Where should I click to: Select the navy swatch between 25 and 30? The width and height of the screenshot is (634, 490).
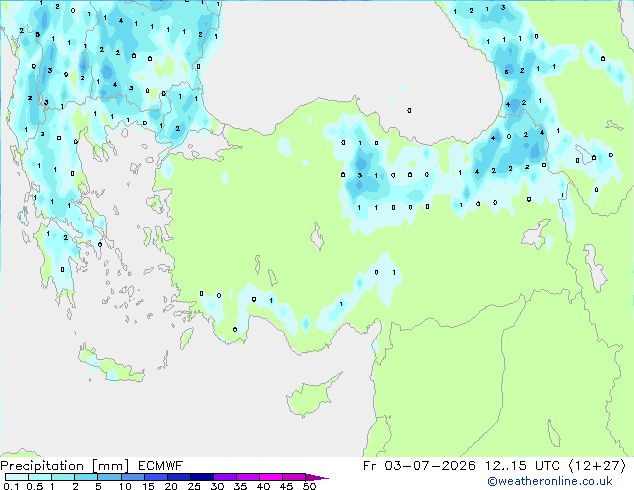point(201,477)
